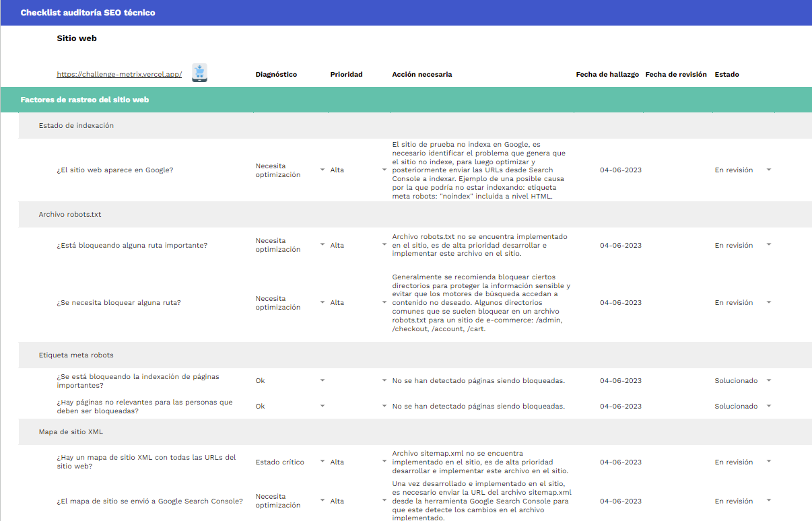
Task: Expand Estado dropdown for '¿Se necesita bloquear alguna ruta?'
Action: coord(768,302)
